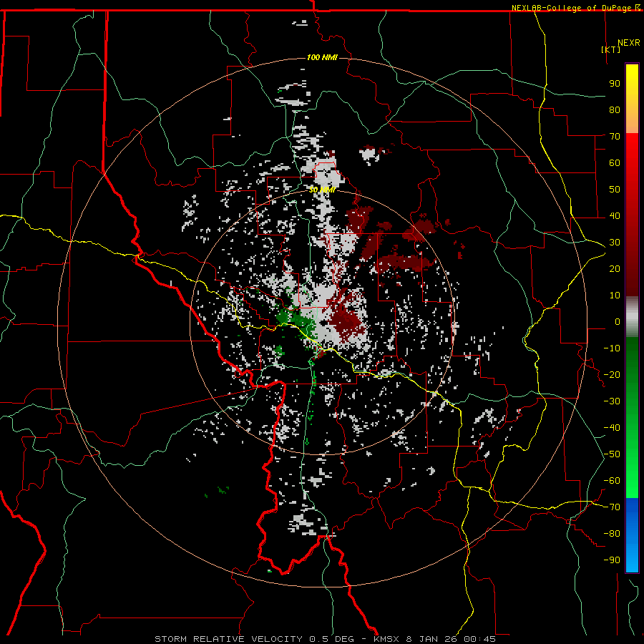Screen dimensions: 644x644
Task: Click the 0 value on the velocity scale
Action: [618, 322]
